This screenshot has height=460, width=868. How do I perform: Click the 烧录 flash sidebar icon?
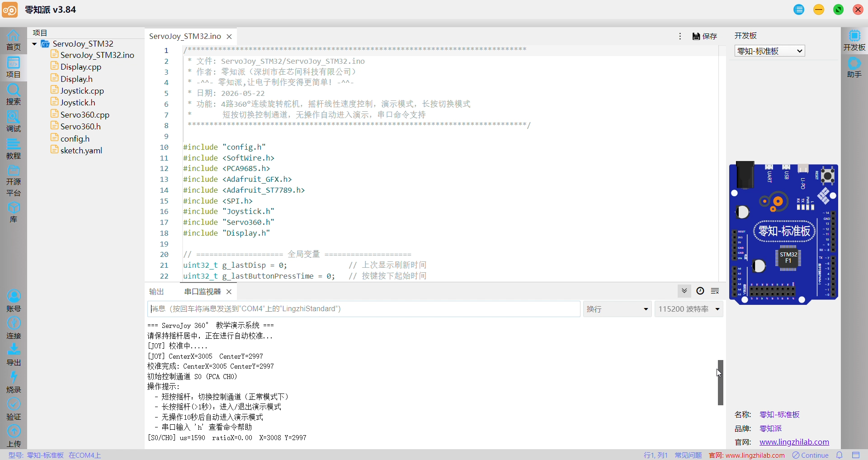[x=13, y=382]
